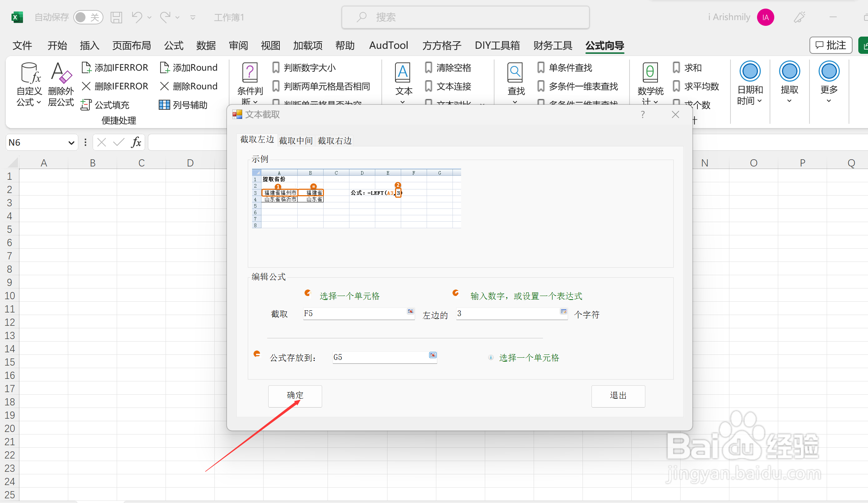Switch to the 插入 tab
The height and width of the screenshot is (503, 868).
click(x=89, y=46)
